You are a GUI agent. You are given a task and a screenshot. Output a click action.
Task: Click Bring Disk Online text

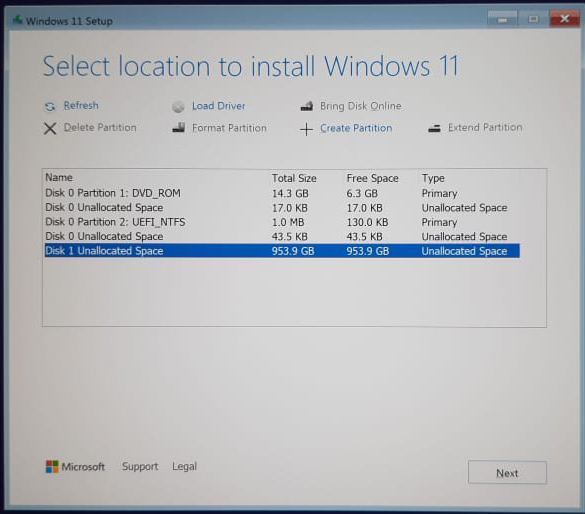(361, 106)
